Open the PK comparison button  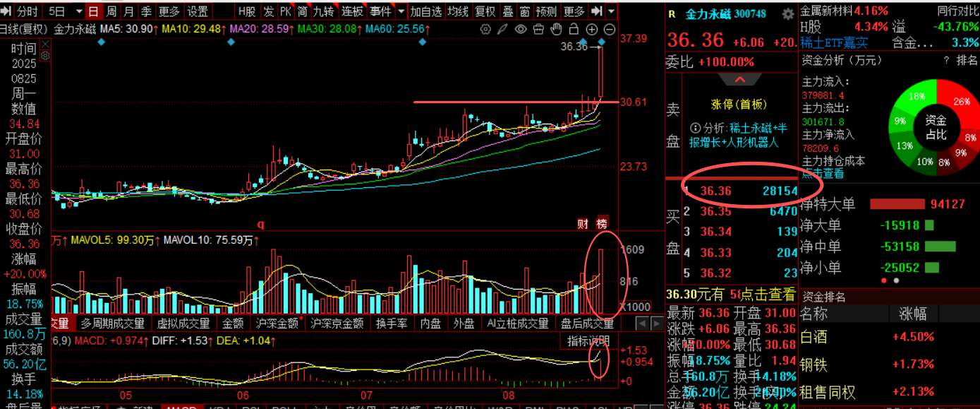(x=286, y=11)
